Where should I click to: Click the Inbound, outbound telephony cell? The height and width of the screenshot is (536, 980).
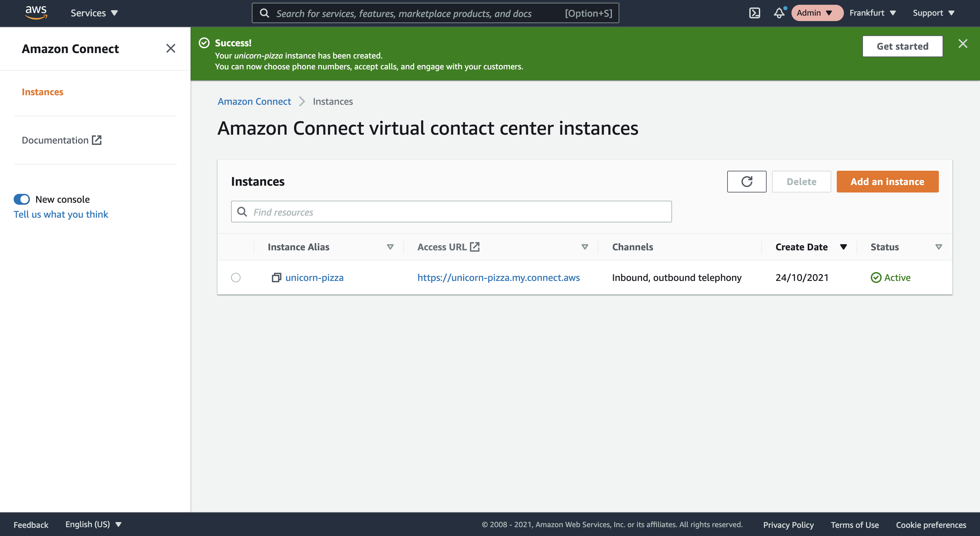point(676,278)
